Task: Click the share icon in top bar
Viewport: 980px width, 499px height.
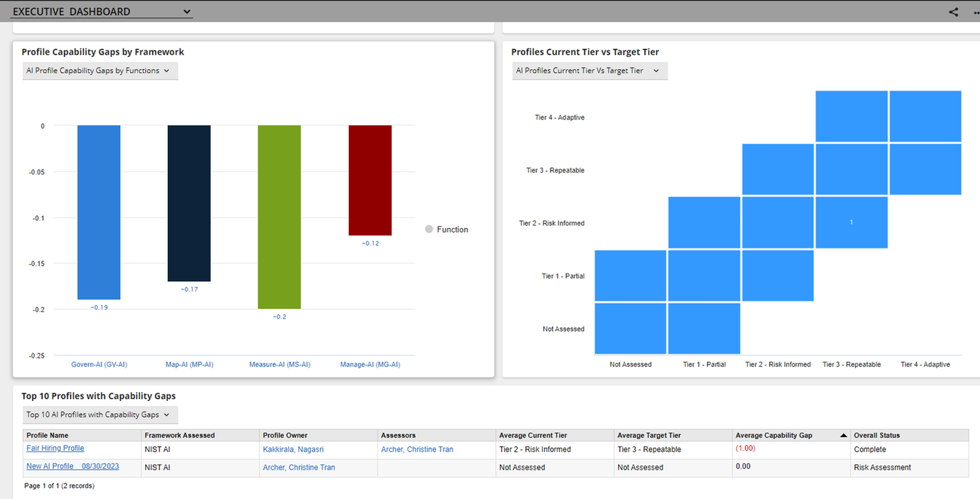Action: coord(953,12)
